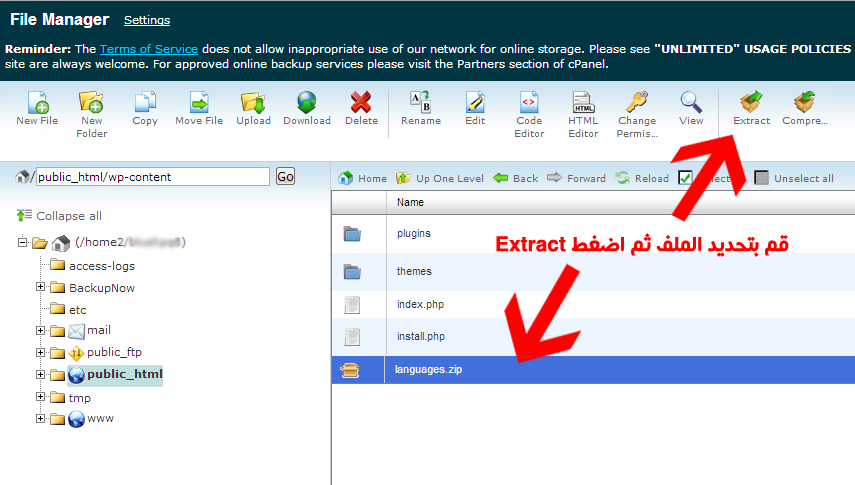Click the Unselect all checkbox
This screenshot has height=485, width=855.
(x=762, y=178)
